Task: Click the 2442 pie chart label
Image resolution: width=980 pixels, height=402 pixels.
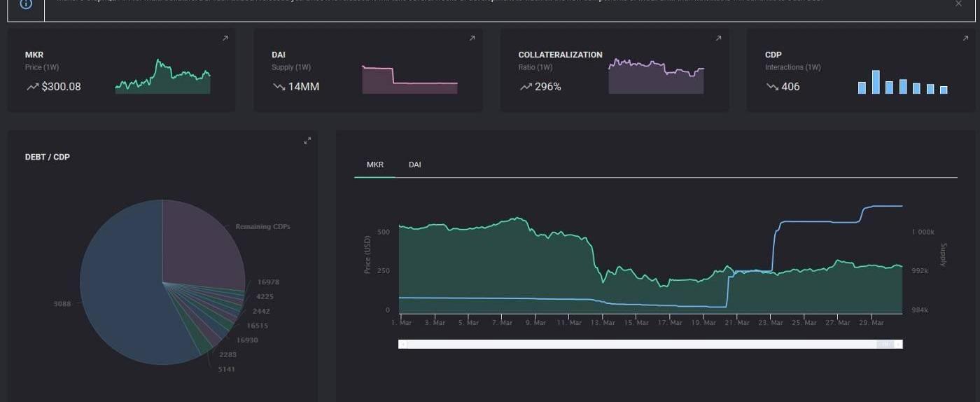Action: tap(261, 311)
